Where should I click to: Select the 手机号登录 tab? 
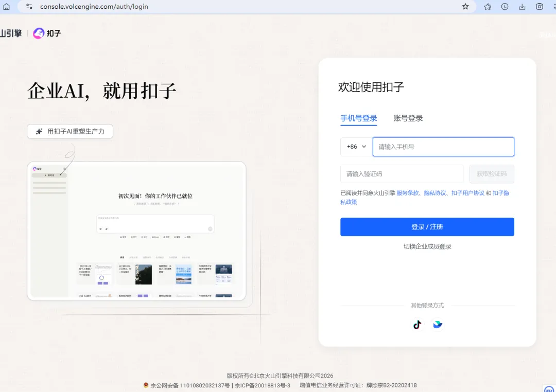coord(359,118)
